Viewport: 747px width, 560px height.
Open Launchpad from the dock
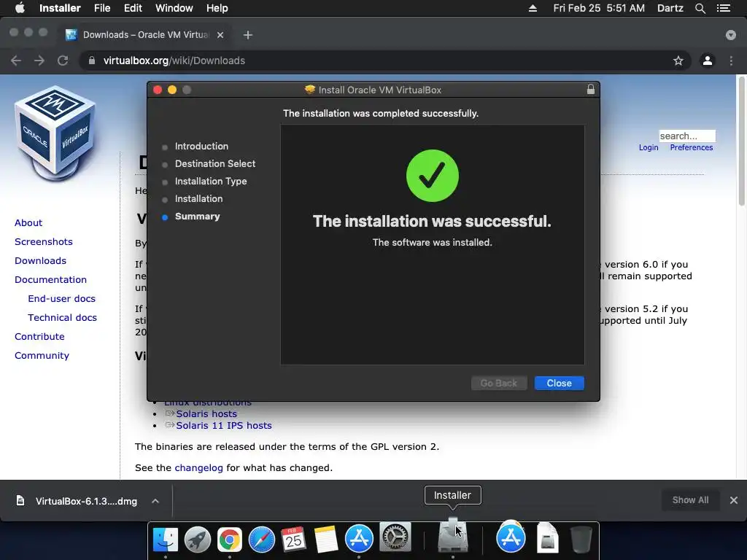tap(197, 539)
